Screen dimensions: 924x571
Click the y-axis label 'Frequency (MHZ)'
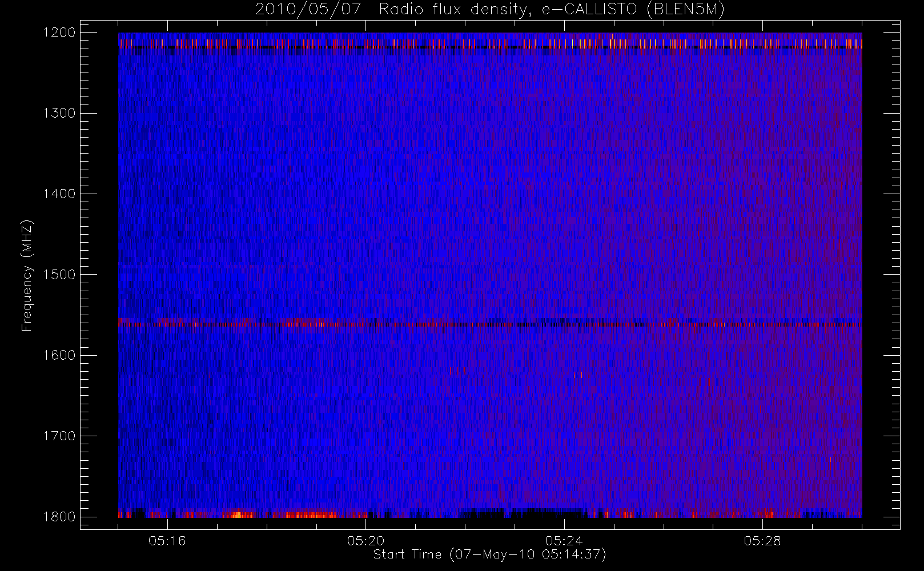[x=27, y=275]
